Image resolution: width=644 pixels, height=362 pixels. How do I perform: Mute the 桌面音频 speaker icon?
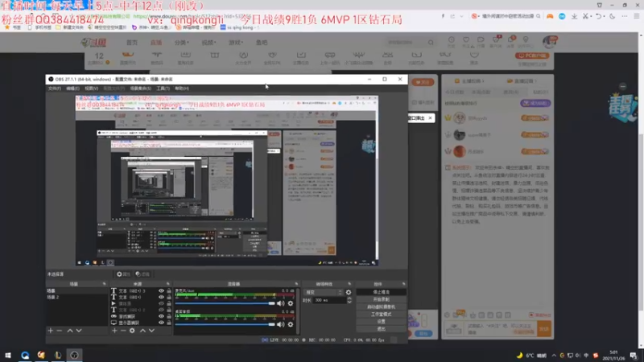[280, 324]
